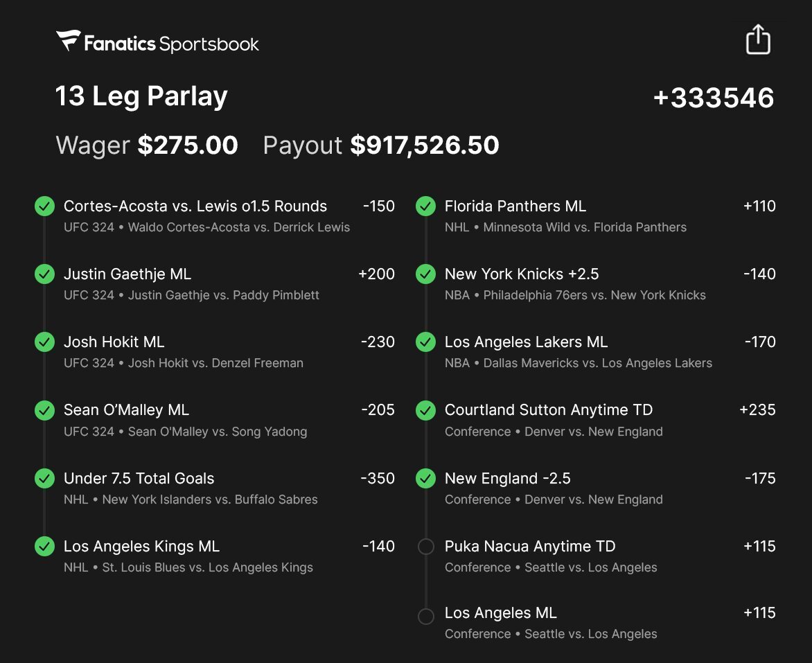Click the Wager $275.00 amount
Screen dimensions: 812x663
point(187,145)
